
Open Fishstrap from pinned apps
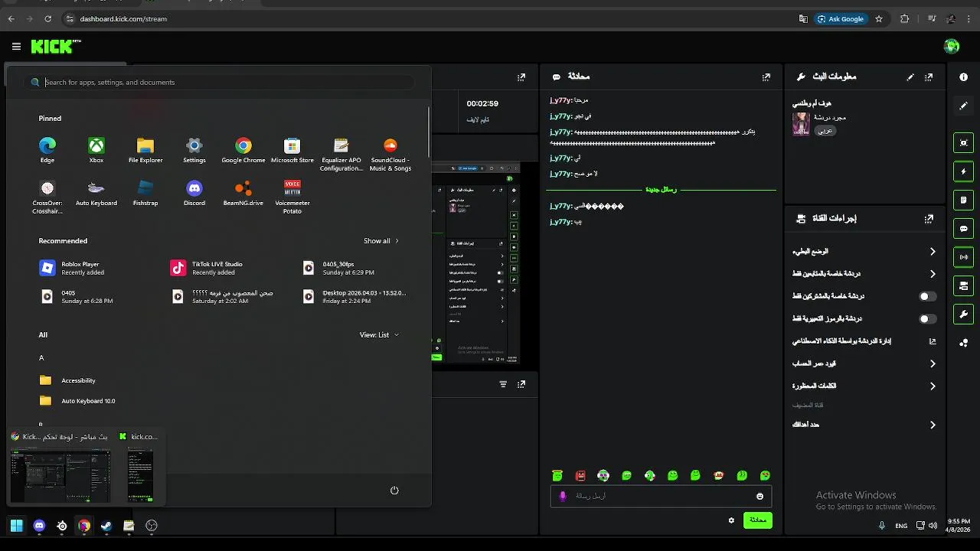pos(145,193)
